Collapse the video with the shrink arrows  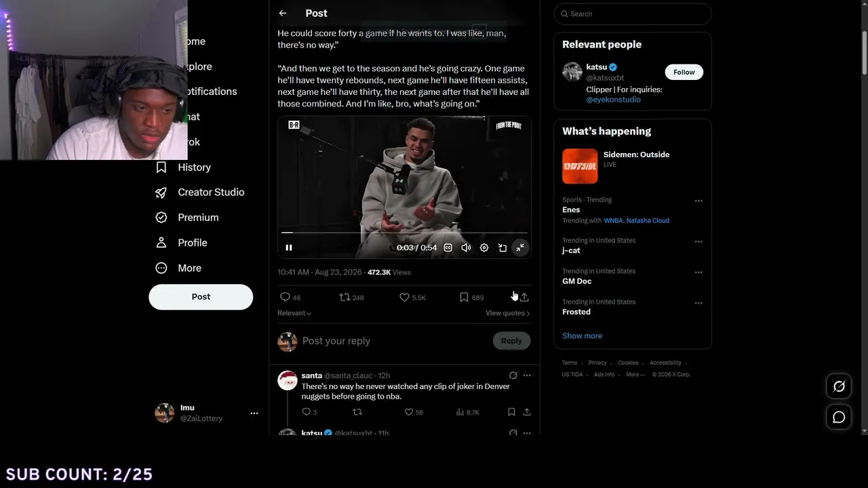pyautogui.click(x=520, y=248)
